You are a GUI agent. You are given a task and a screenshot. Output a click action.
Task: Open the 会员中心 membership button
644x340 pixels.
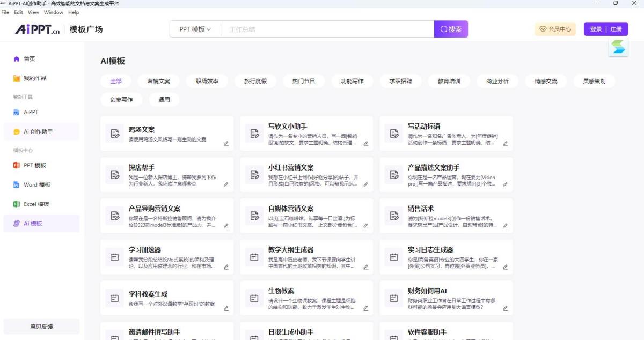(x=555, y=29)
